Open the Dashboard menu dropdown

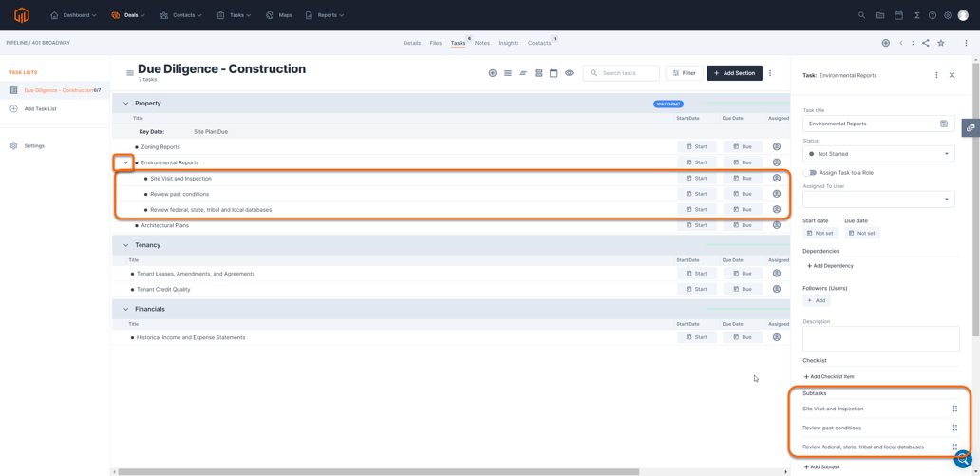pos(74,15)
